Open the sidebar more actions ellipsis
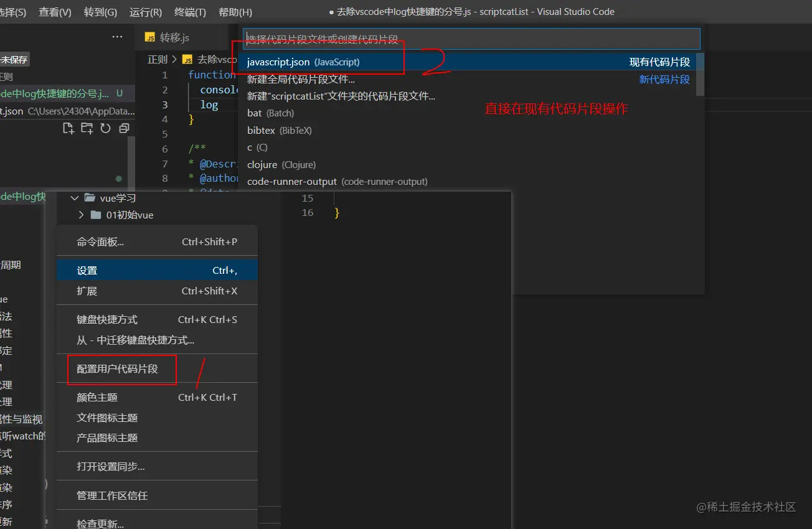Screen dimensions: 812x529 [x=117, y=37]
